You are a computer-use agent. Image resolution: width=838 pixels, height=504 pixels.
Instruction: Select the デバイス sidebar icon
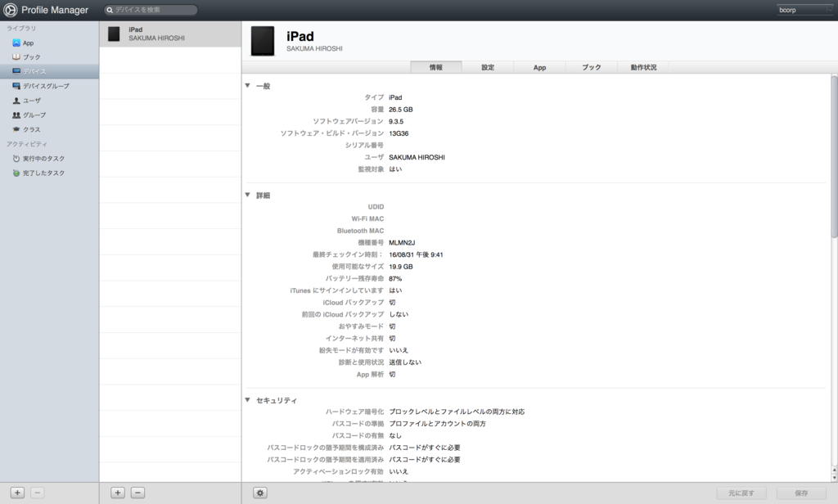tap(16, 71)
